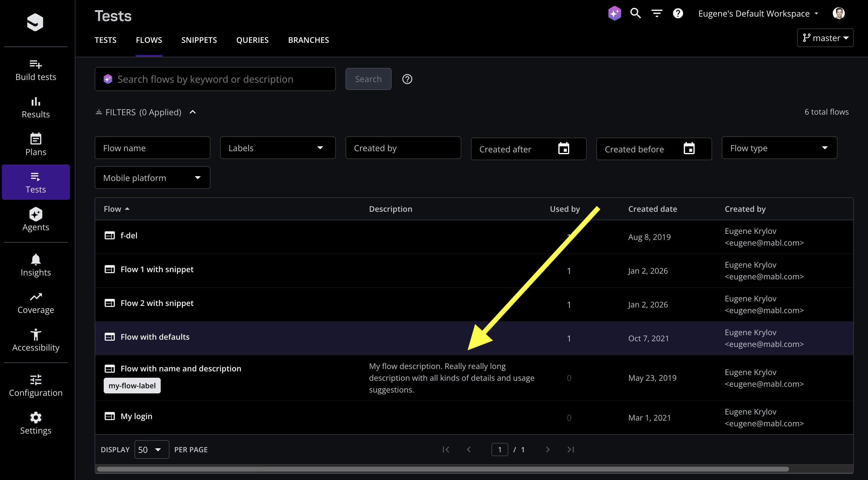Click the Flow name filter field
This screenshot has width=868, height=480.
pyautogui.click(x=152, y=148)
